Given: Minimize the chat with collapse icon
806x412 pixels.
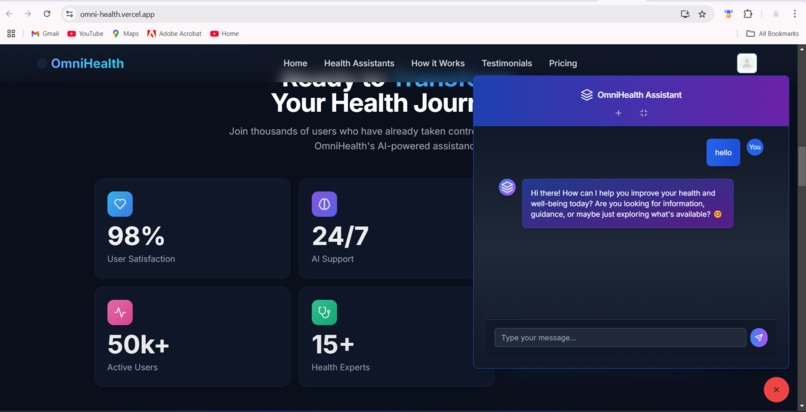Looking at the screenshot, I should [644, 113].
